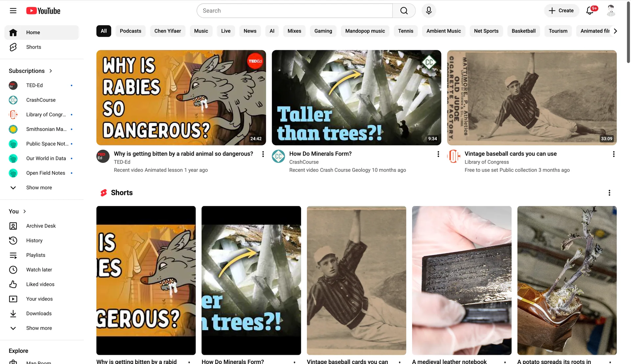Open options for How Do Minerals Form

(x=438, y=154)
